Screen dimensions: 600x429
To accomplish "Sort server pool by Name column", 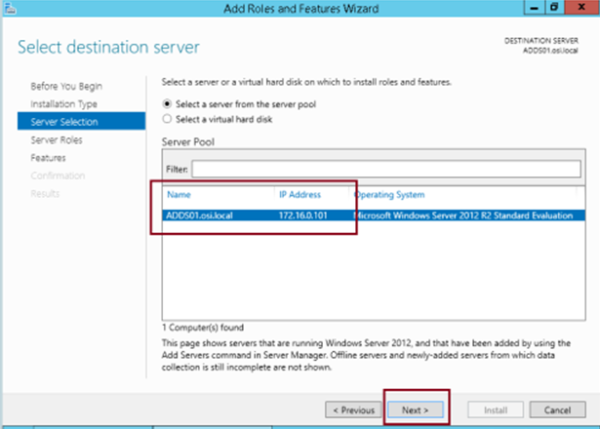I will [178, 194].
